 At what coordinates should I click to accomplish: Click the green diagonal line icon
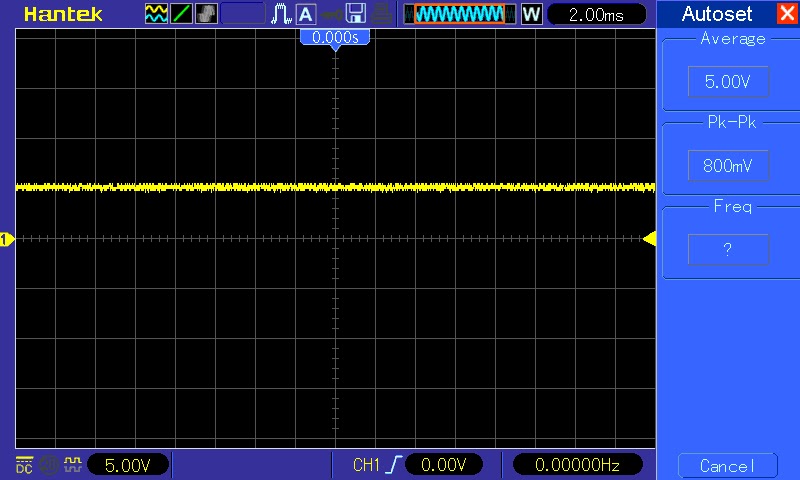click(x=182, y=14)
